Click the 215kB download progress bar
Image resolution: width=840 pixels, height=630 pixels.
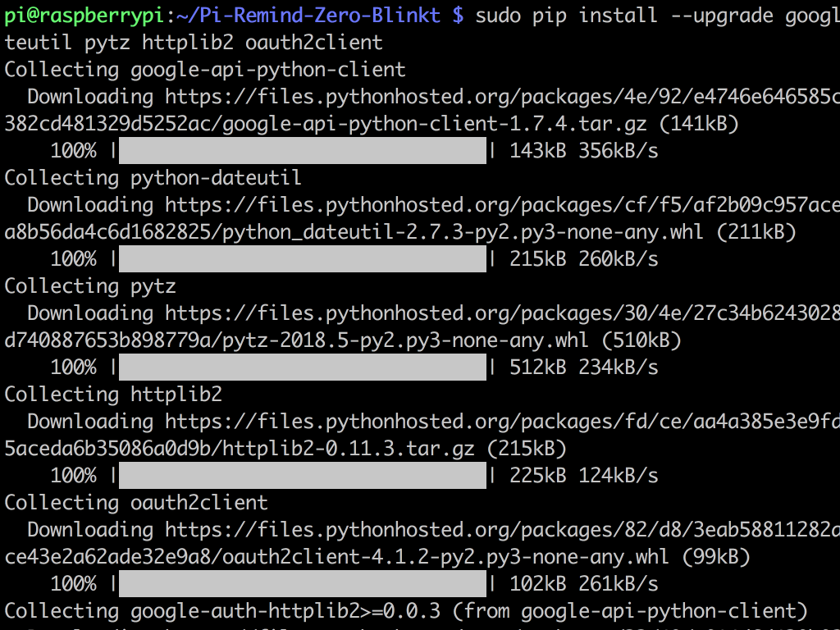(x=302, y=258)
